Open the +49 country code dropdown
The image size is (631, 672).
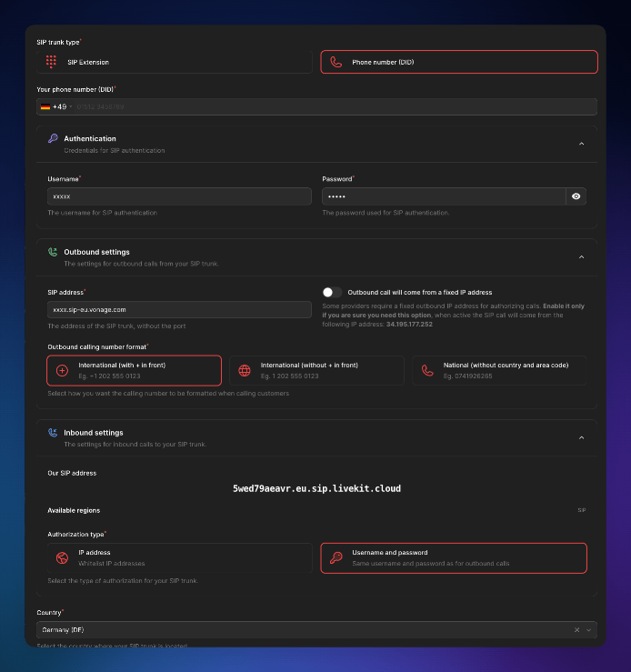(56, 106)
